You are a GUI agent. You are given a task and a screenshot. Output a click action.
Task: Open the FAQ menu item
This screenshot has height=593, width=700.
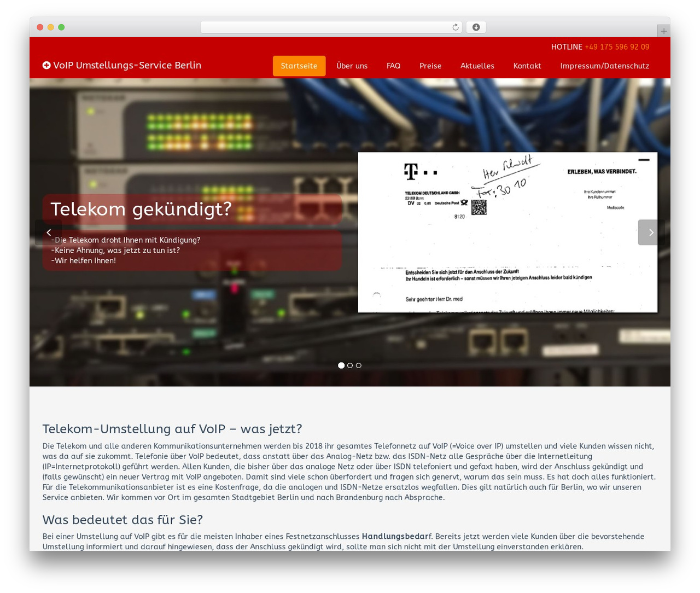[x=393, y=66]
